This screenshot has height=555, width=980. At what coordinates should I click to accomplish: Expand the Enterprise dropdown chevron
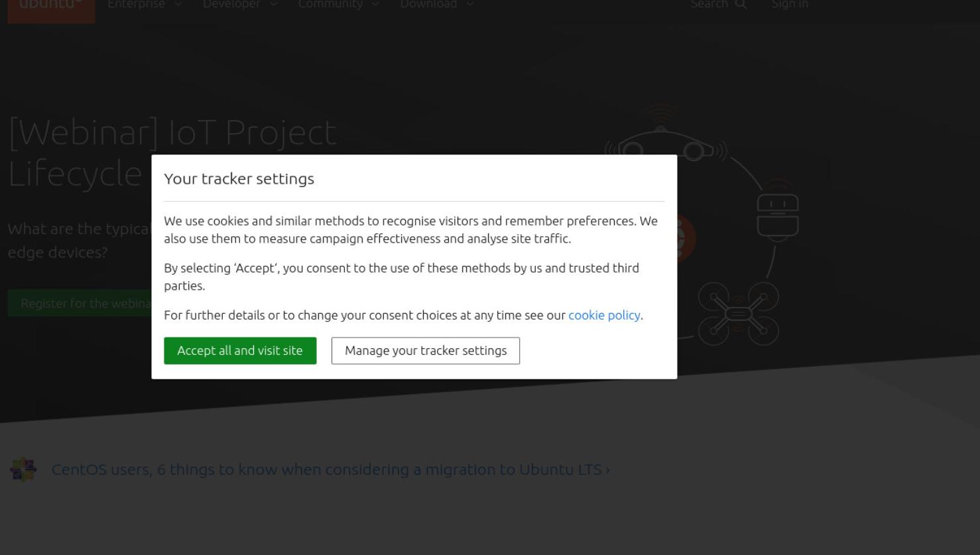coord(178,5)
